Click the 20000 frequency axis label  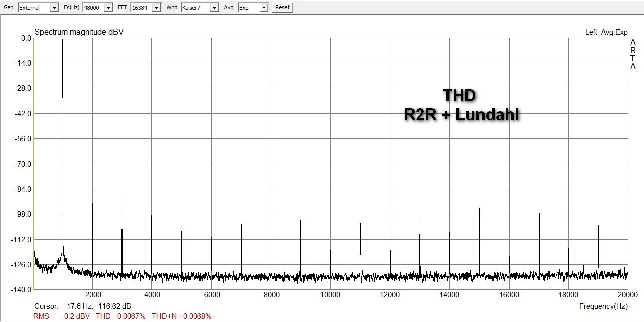(627, 294)
